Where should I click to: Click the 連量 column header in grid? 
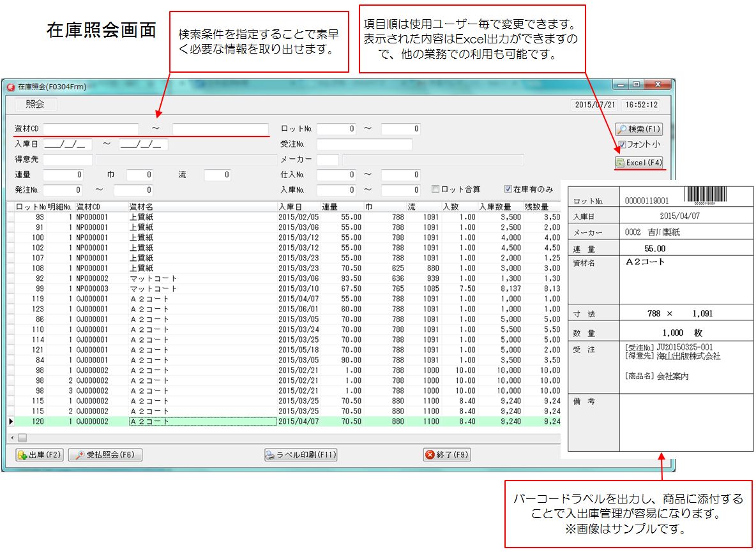(x=342, y=207)
